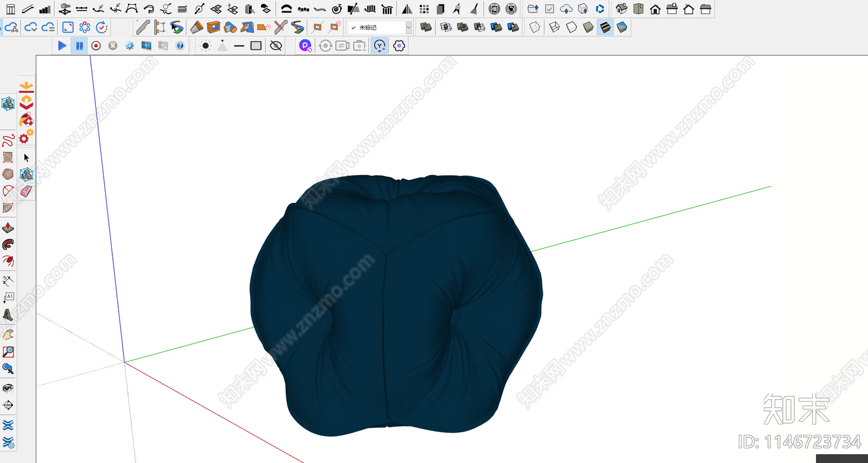Click the open folder upload icon
868x463 pixels.
(533, 9)
